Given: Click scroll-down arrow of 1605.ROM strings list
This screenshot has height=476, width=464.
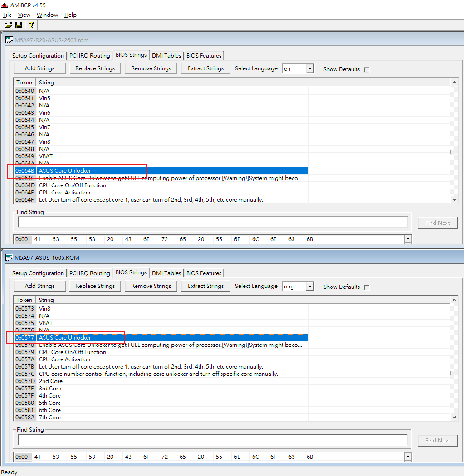Looking at the screenshot, I should [454, 418].
